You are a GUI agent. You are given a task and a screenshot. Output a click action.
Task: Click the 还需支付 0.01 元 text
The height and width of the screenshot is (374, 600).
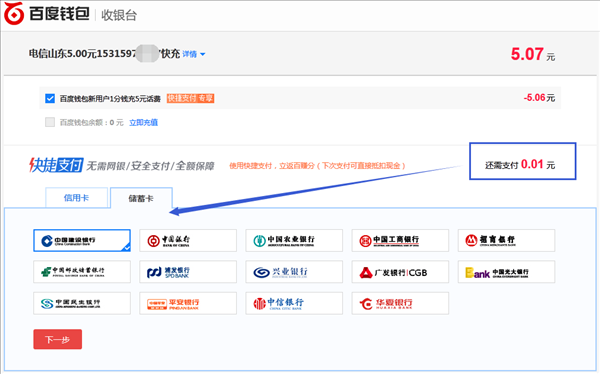click(x=520, y=165)
